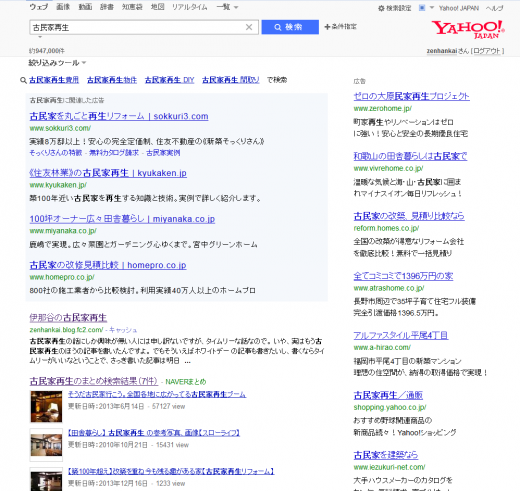Search related term 古民家再生 費用
The width and height of the screenshot is (520, 491).
(x=54, y=80)
